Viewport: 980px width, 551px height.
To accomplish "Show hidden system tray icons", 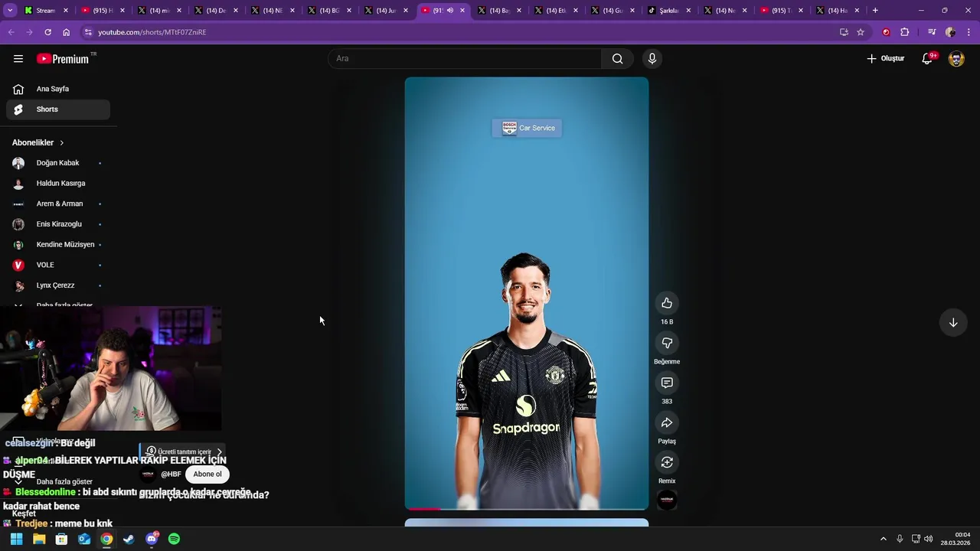I will (883, 539).
